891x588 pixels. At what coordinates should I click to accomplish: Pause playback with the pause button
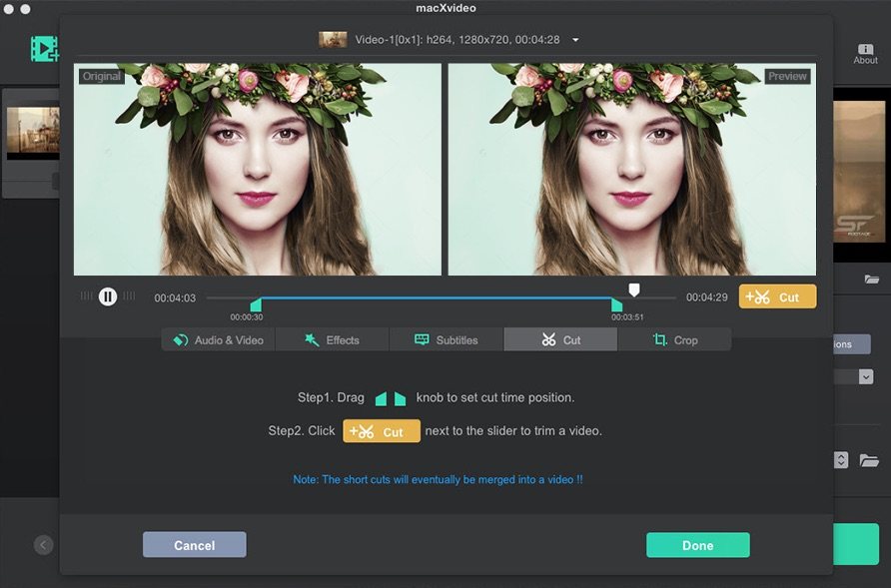click(108, 296)
